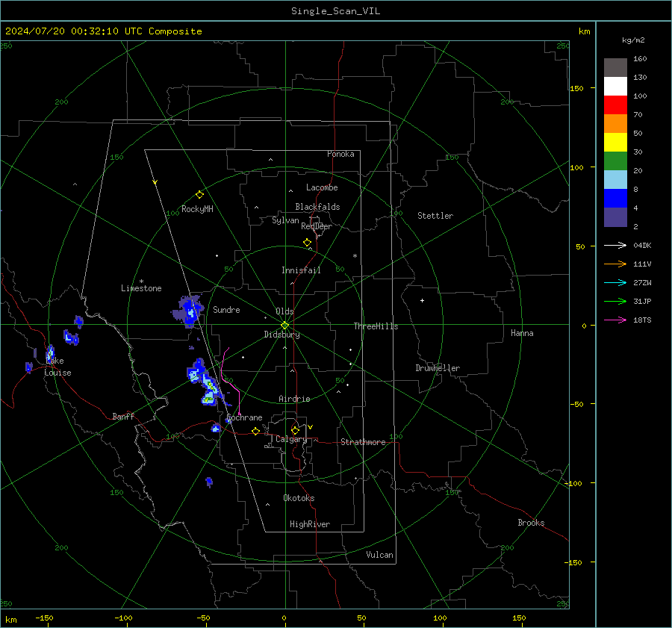Pick the light blue 8–20 color swatch
672x628 pixels.
point(615,180)
